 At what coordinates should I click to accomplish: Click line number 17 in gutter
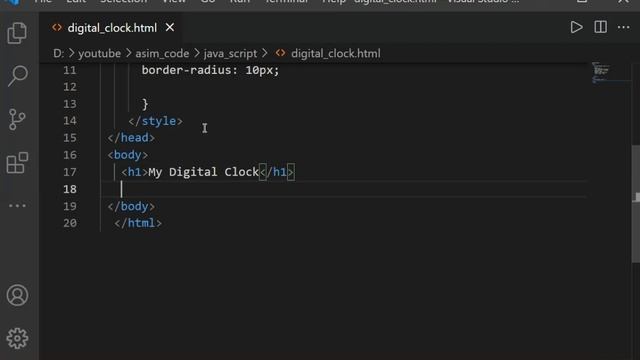click(70, 172)
